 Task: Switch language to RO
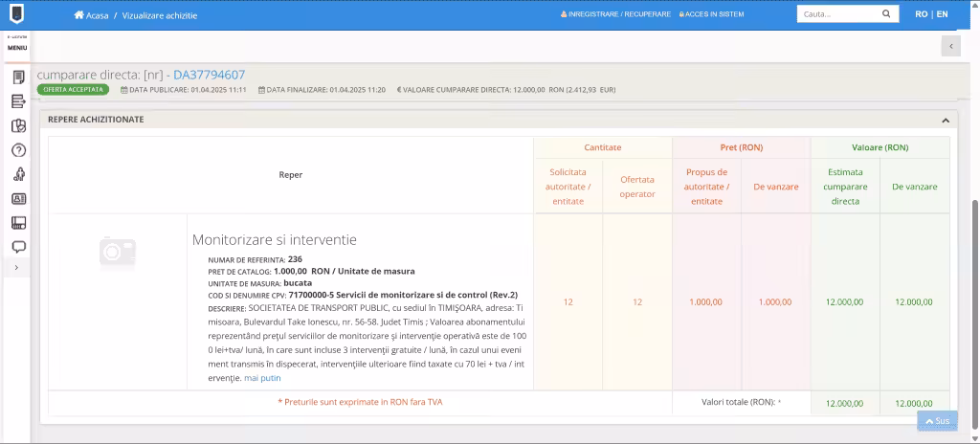pos(922,13)
